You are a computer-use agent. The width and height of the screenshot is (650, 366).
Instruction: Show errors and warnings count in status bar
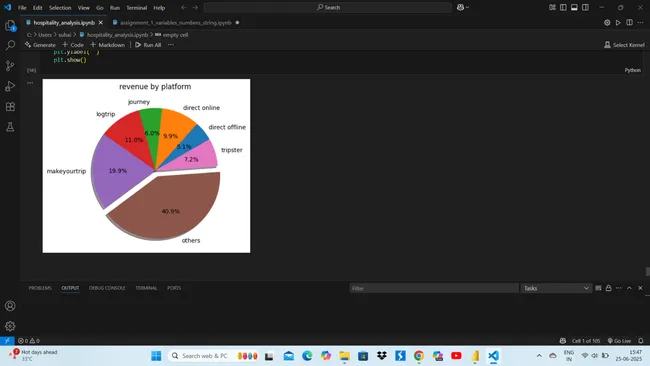(x=29, y=341)
